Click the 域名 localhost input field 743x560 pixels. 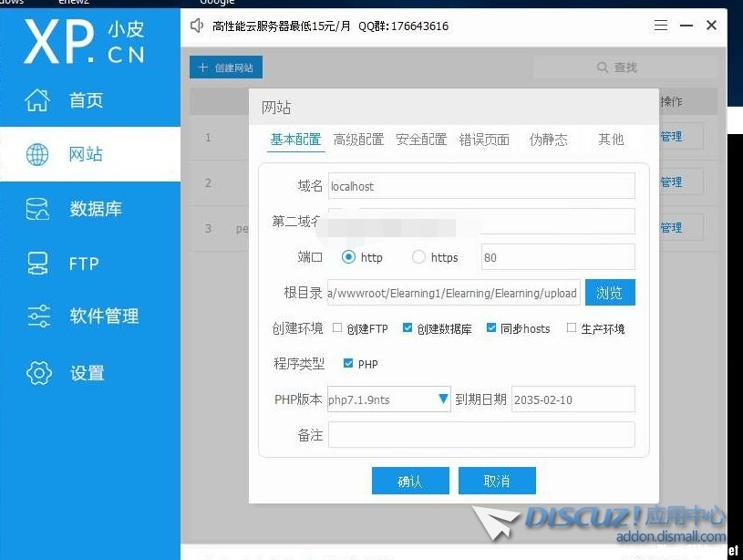click(480, 186)
